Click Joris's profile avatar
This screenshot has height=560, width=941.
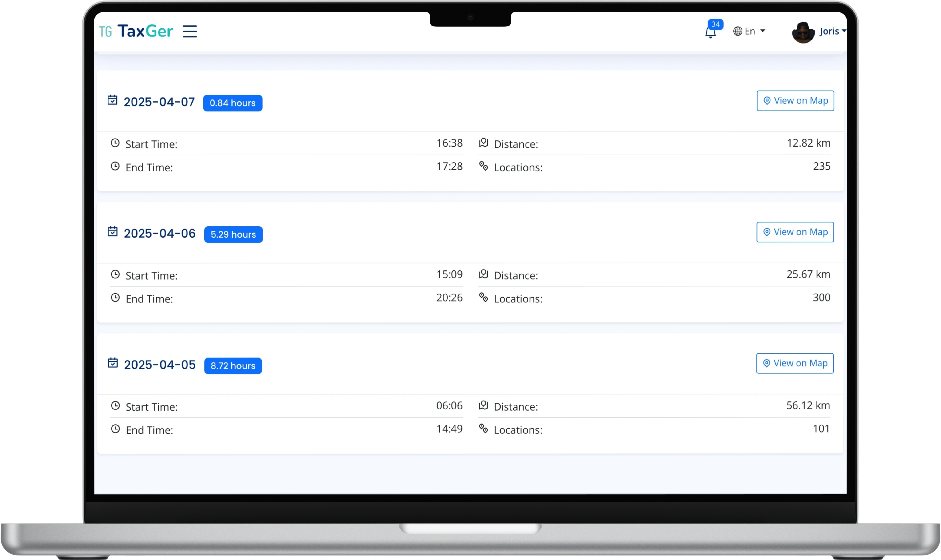(803, 32)
